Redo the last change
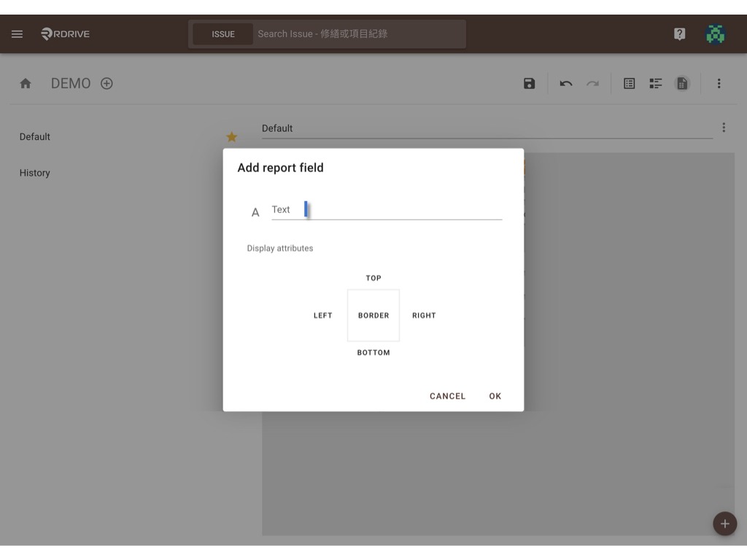The image size is (747, 560). pyautogui.click(x=592, y=84)
